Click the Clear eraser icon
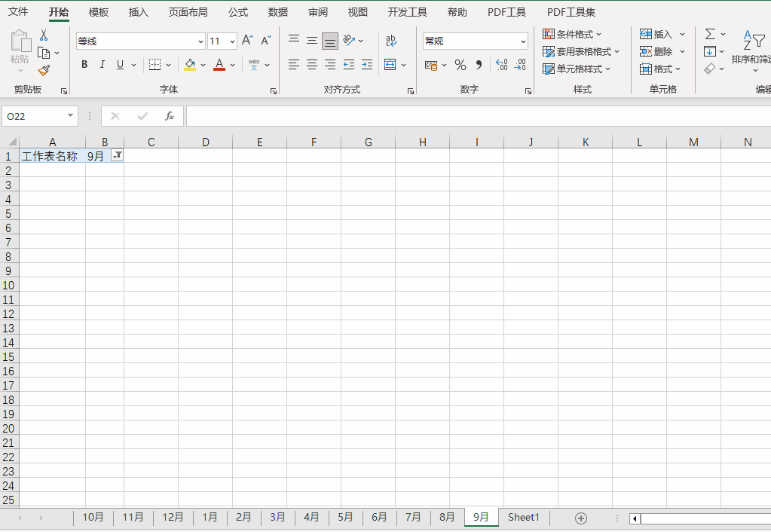771x532 pixels. tap(709, 69)
